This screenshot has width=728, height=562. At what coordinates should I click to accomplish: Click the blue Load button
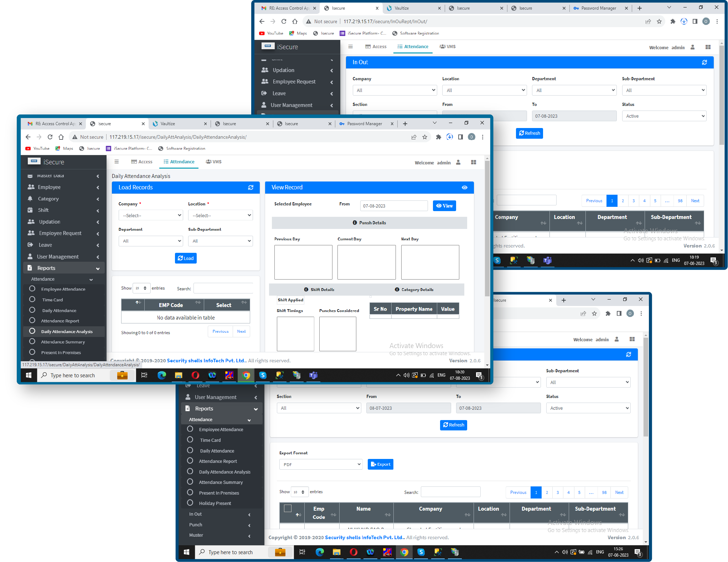(x=186, y=258)
